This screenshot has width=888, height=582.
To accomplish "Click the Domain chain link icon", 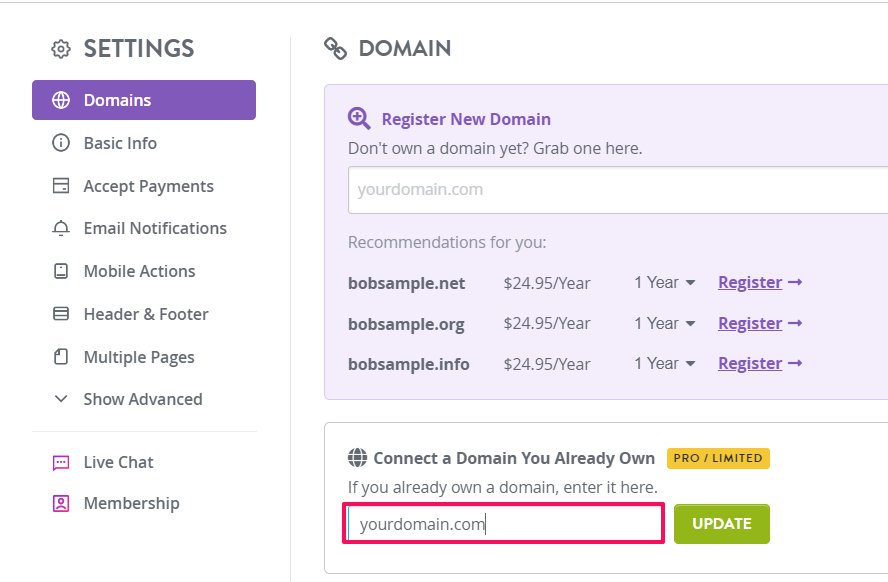I will pyautogui.click(x=335, y=49).
